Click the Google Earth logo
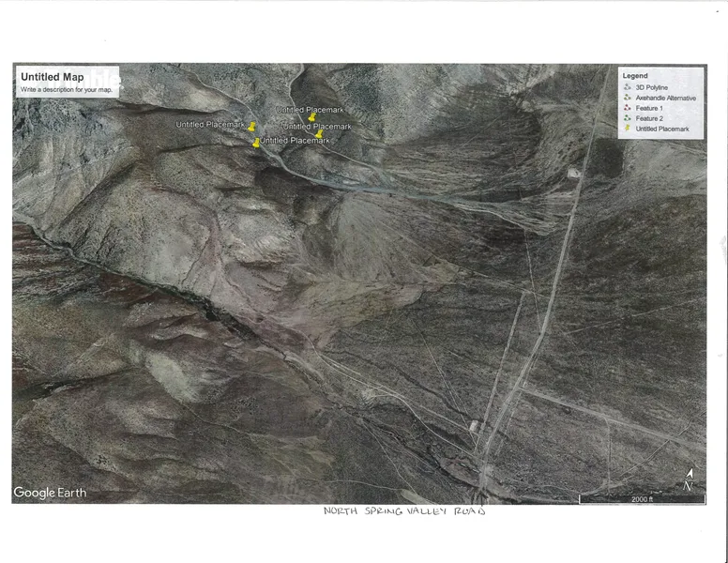This screenshot has height=563, width=728. click(x=50, y=493)
